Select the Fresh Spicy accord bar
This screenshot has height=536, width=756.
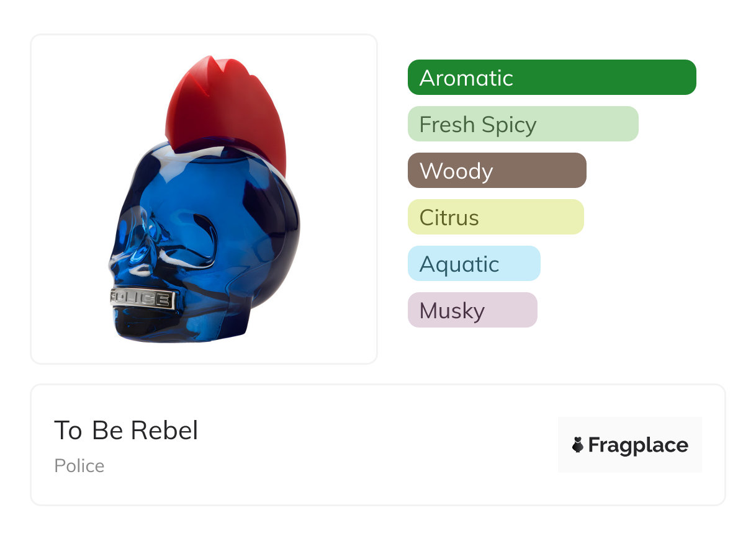(x=523, y=124)
